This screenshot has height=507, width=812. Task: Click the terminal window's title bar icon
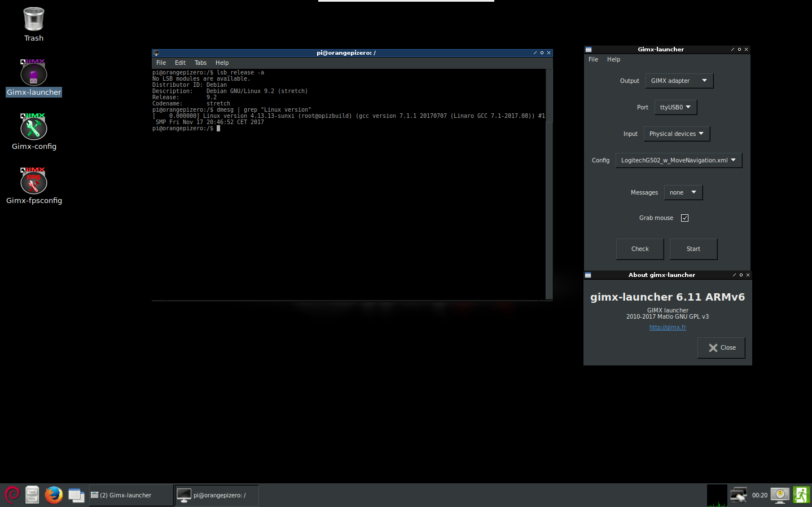[x=156, y=53]
